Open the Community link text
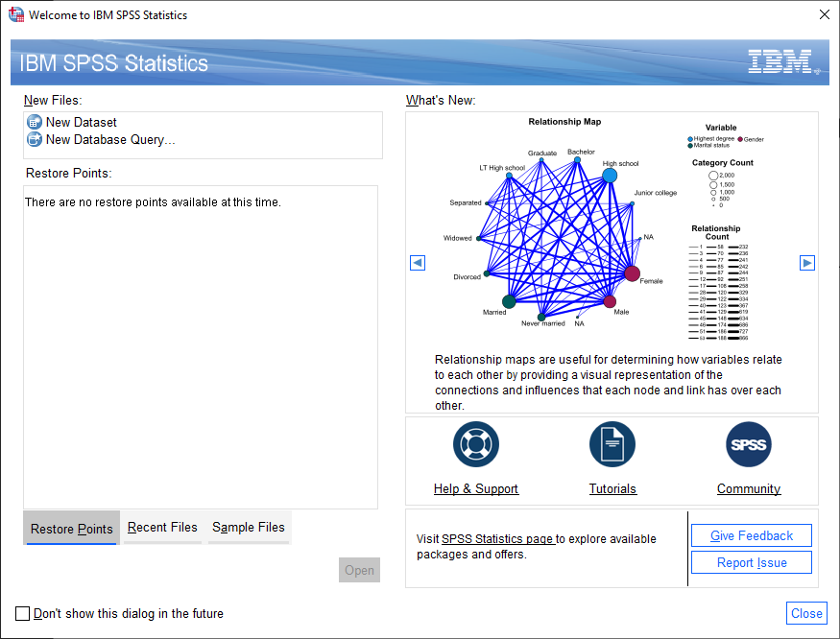Screen dimensions: 840x639 [x=749, y=488]
